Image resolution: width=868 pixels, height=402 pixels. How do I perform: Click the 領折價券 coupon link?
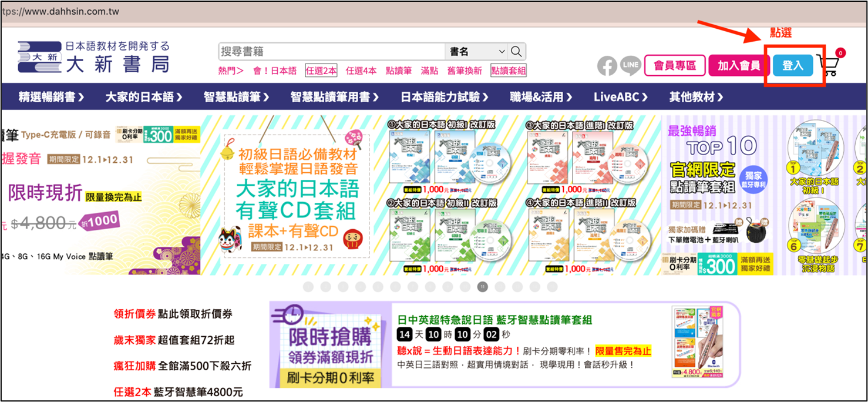(x=134, y=314)
